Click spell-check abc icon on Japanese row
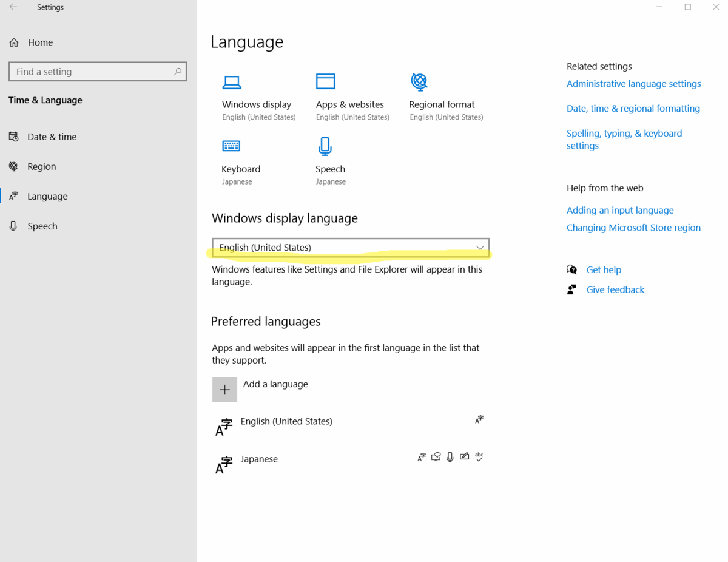Screen dimensions: 728x562 [479, 457]
